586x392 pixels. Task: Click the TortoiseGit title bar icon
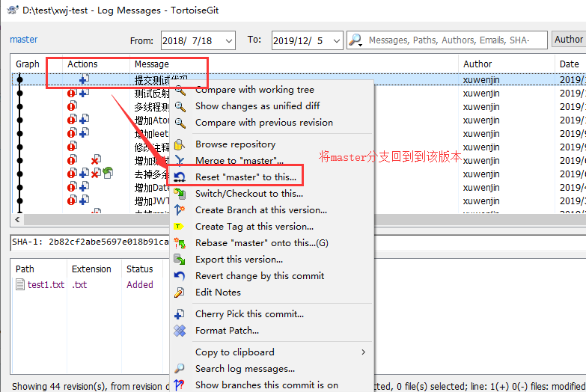pos(13,10)
